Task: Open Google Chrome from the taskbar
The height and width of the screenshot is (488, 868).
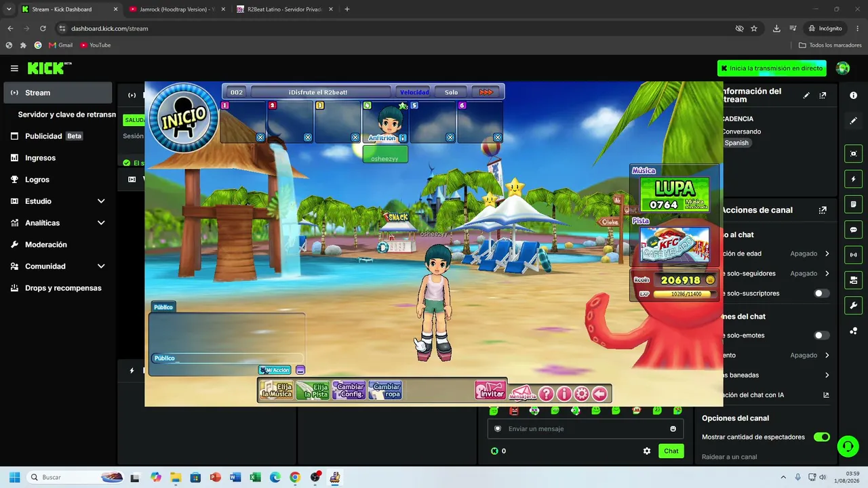Action: coord(295,477)
